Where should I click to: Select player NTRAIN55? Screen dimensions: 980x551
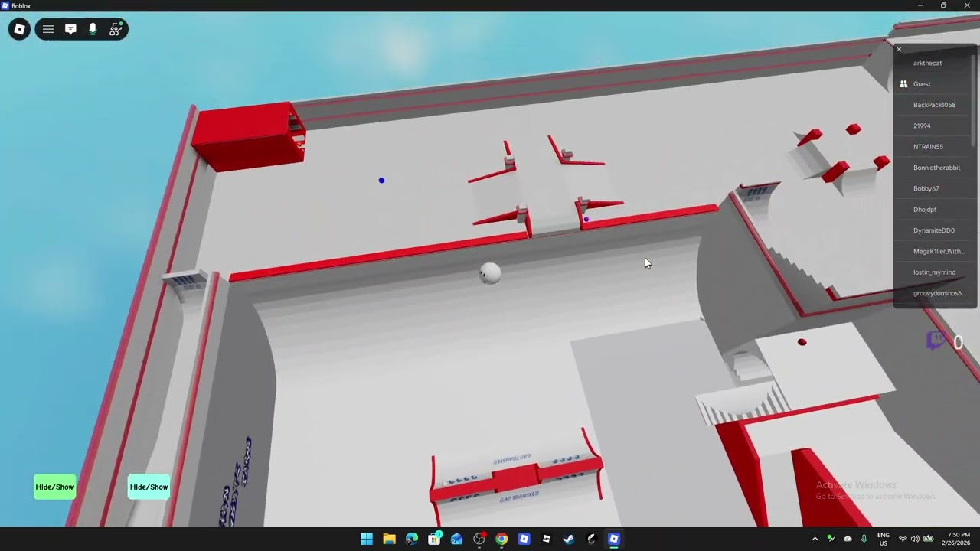pyautogui.click(x=933, y=147)
